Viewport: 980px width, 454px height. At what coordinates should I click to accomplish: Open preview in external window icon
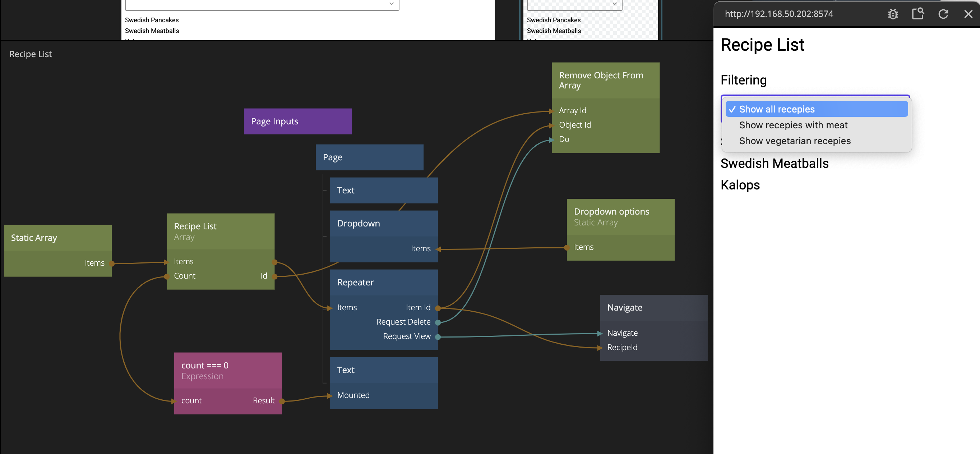pyautogui.click(x=917, y=14)
